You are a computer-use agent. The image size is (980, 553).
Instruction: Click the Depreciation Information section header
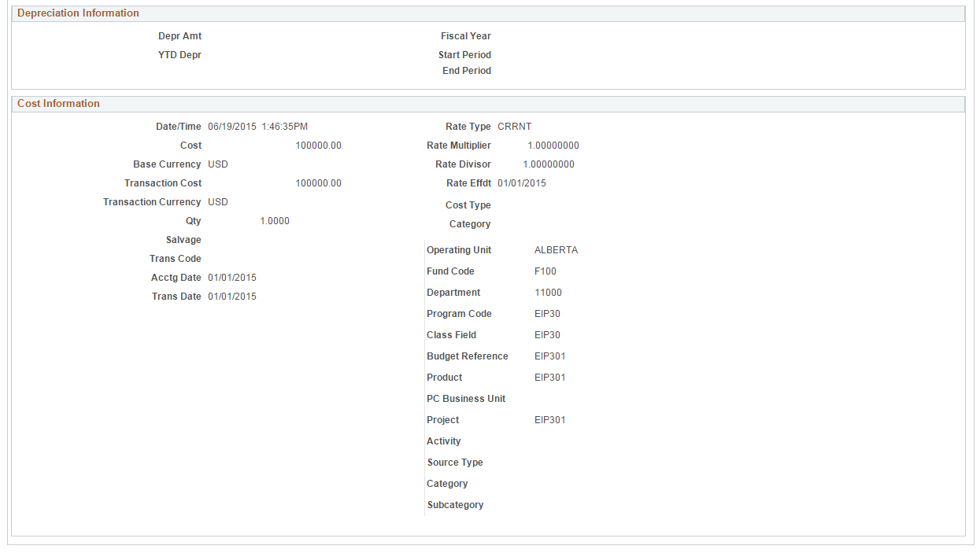pyautogui.click(x=78, y=13)
